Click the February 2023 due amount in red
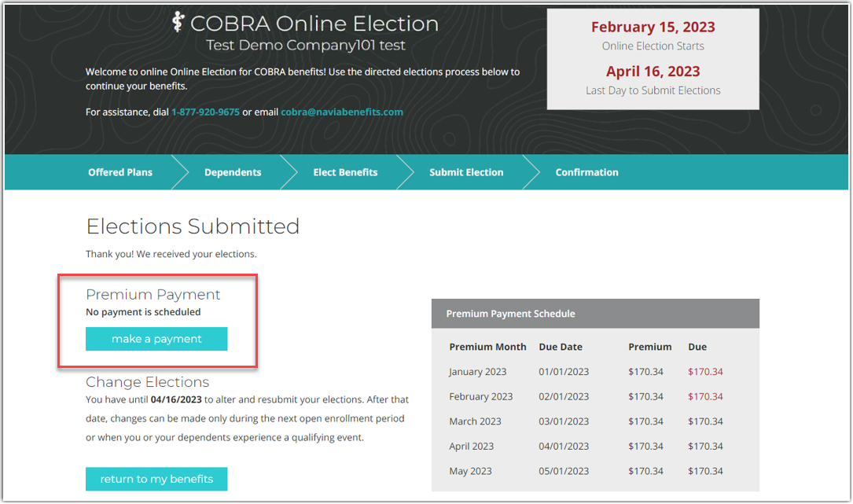 [x=705, y=397]
